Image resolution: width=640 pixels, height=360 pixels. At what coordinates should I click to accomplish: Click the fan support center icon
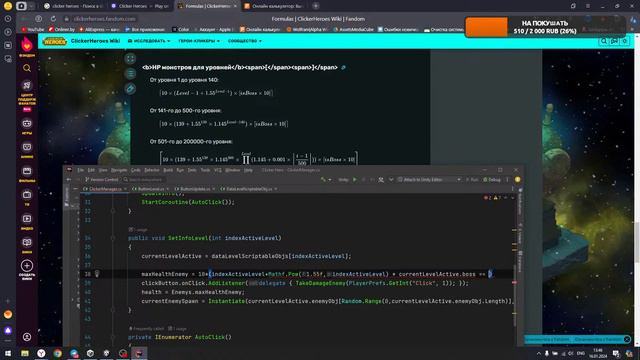[27, 85]
